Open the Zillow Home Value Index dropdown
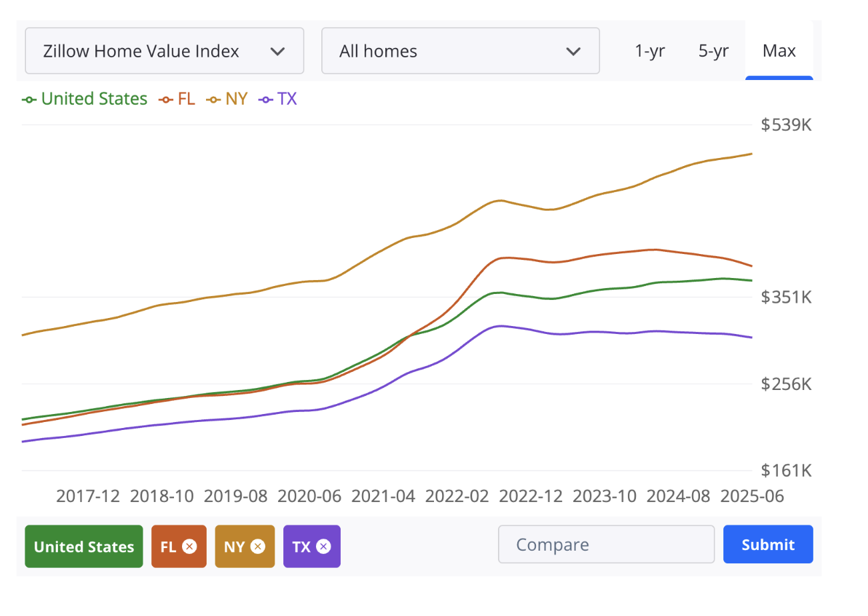This screenshot has width=868, height=616. 165,51
